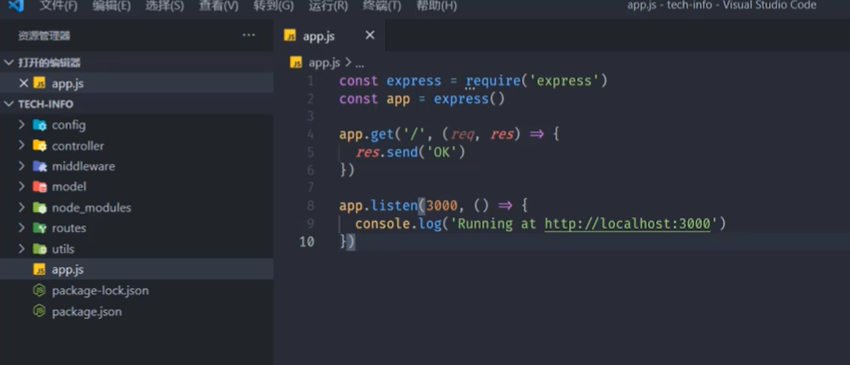Click the 资源管理器 panel title
850x365 pixels.
[x=44, y=36]
